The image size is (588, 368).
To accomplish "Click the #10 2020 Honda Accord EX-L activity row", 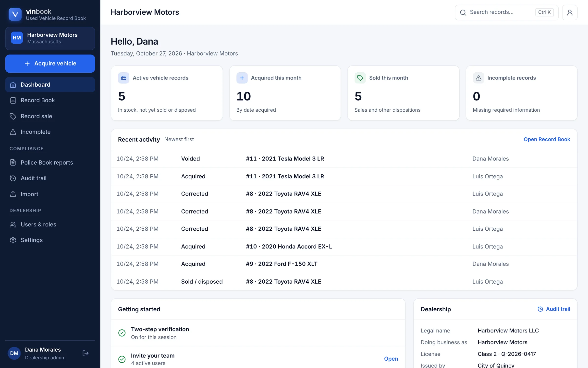I will (x=344, y=247).
